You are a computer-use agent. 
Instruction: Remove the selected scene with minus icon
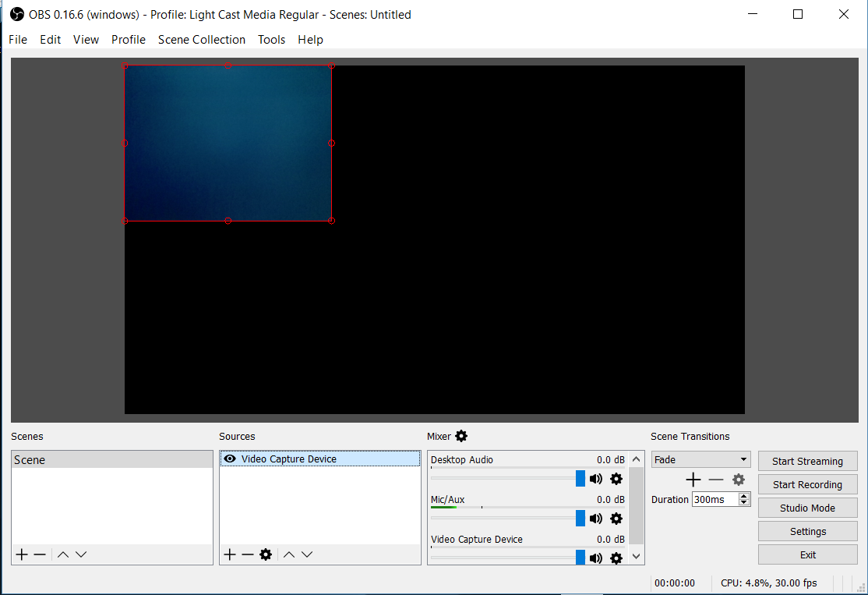point(40,554)
